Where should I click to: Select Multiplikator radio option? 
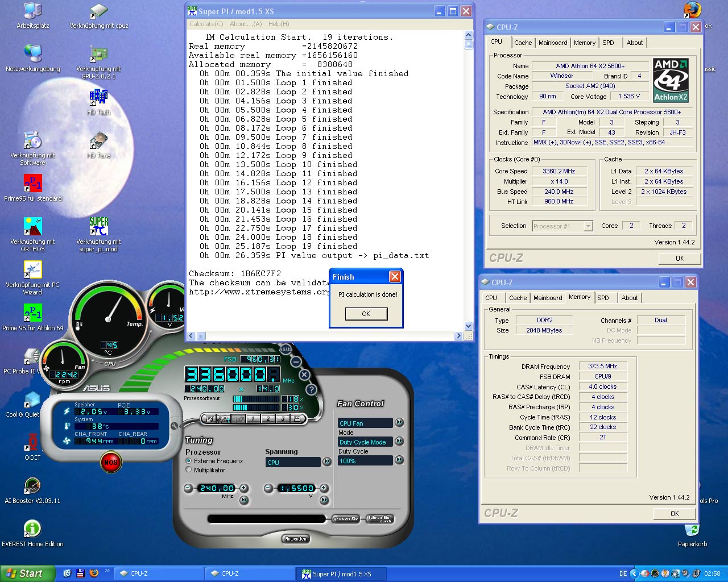[189, 470]
